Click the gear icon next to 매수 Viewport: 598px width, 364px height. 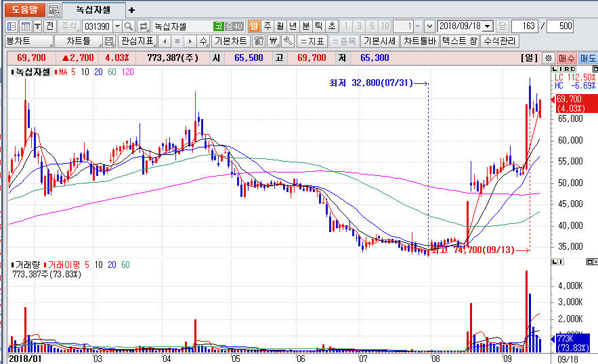click(x=549, y=58)
